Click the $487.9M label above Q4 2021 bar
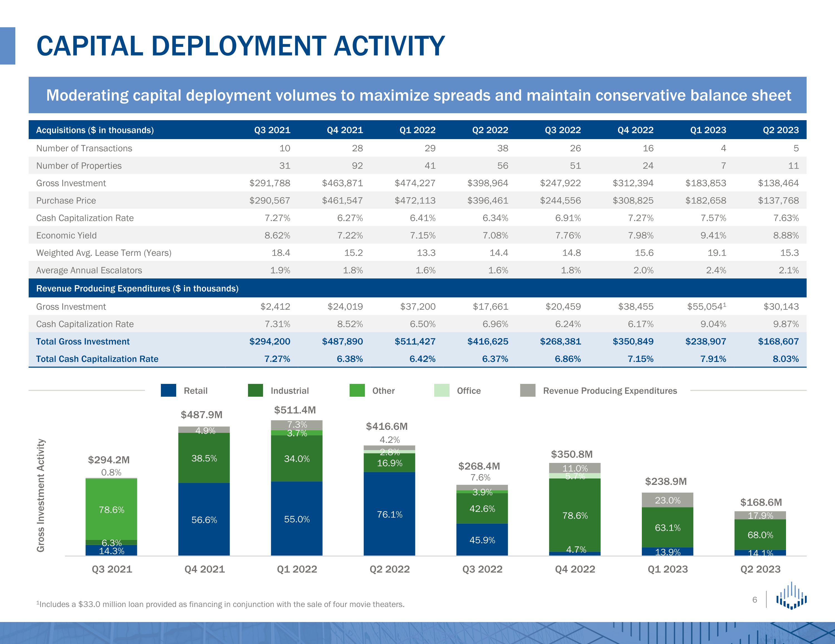 coord(202,415)
